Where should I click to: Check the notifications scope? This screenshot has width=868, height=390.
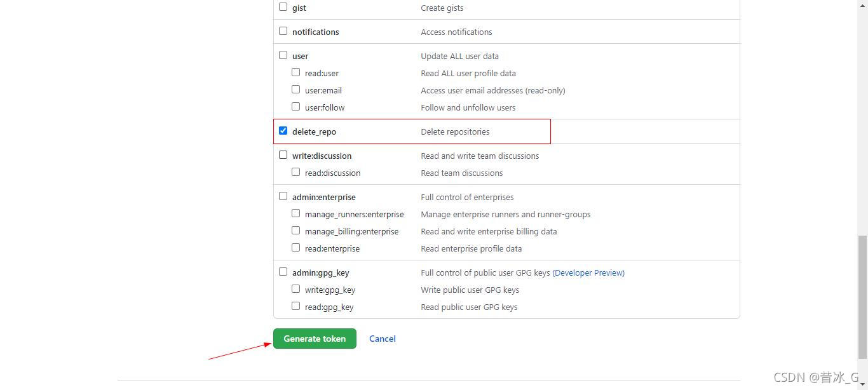[283, 30]
